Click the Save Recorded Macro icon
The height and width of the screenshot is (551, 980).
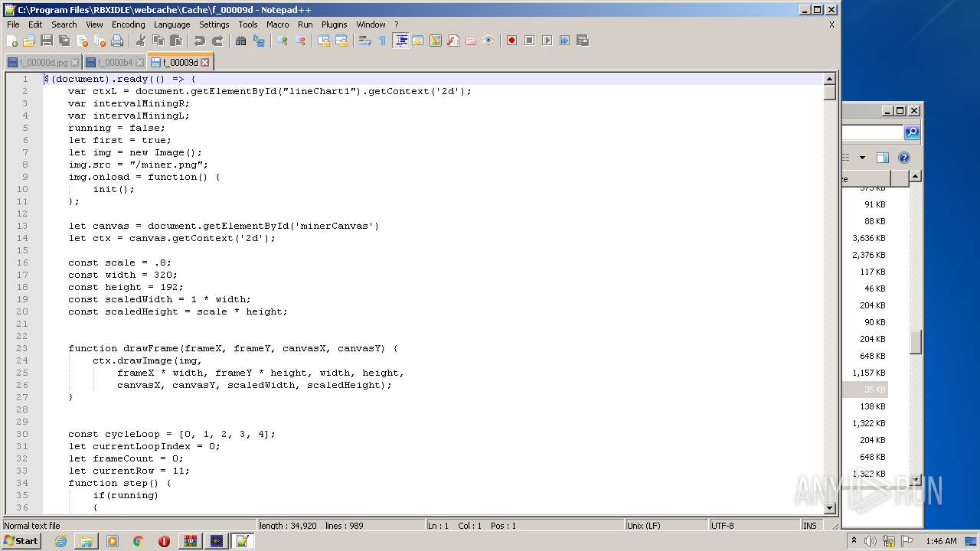[x=582, y=41]
